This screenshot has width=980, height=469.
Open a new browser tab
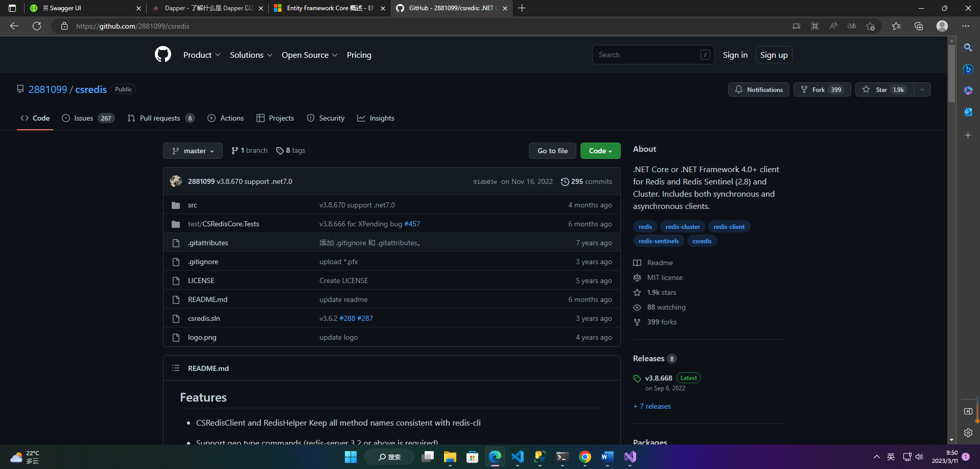522,8
